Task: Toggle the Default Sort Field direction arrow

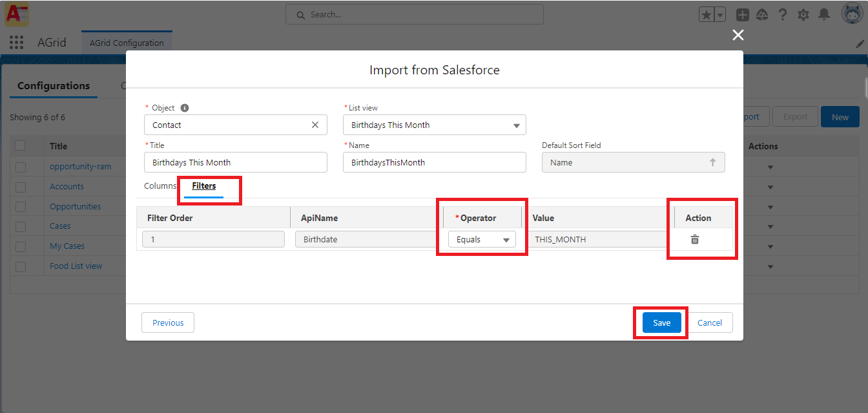Action: (713, 162)
